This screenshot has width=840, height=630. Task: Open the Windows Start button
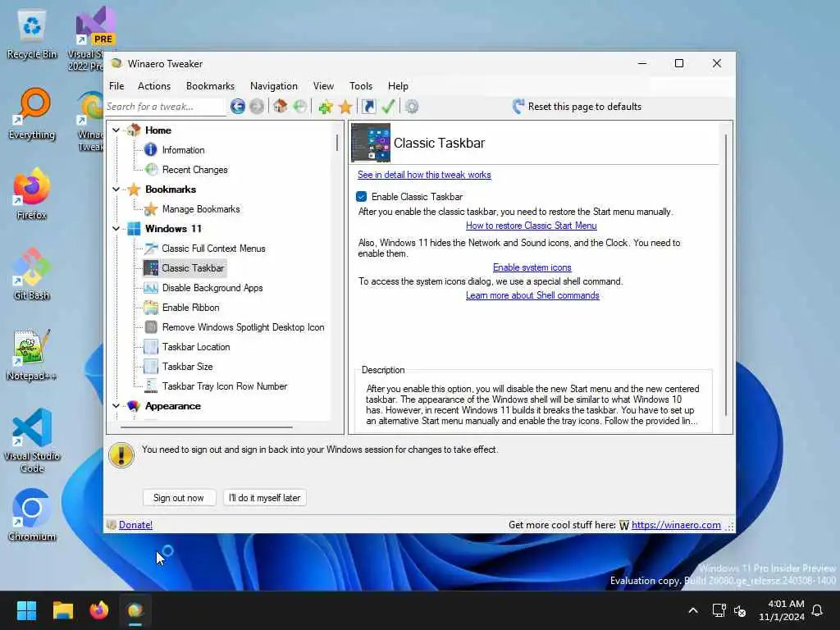(26, 610)
